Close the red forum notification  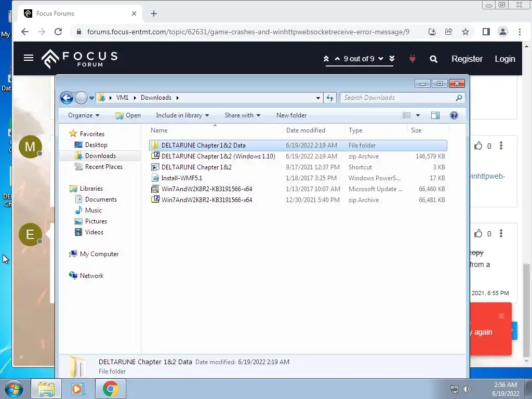coord(501,316)
